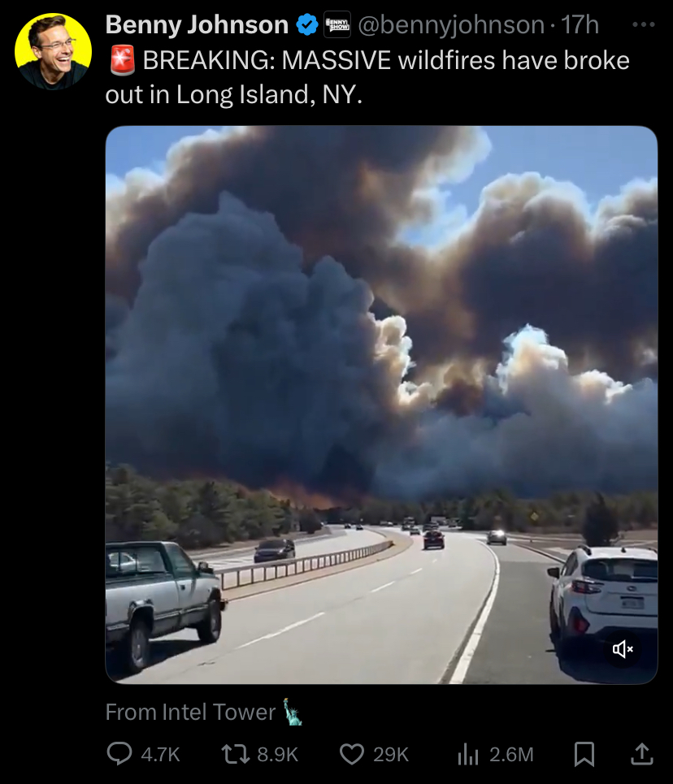Click the 8.9K repost count
673x784 pixels.
pos(277,755)
